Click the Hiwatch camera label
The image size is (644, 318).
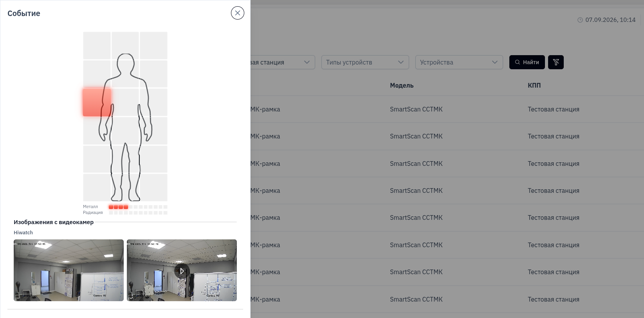[23, 232]
